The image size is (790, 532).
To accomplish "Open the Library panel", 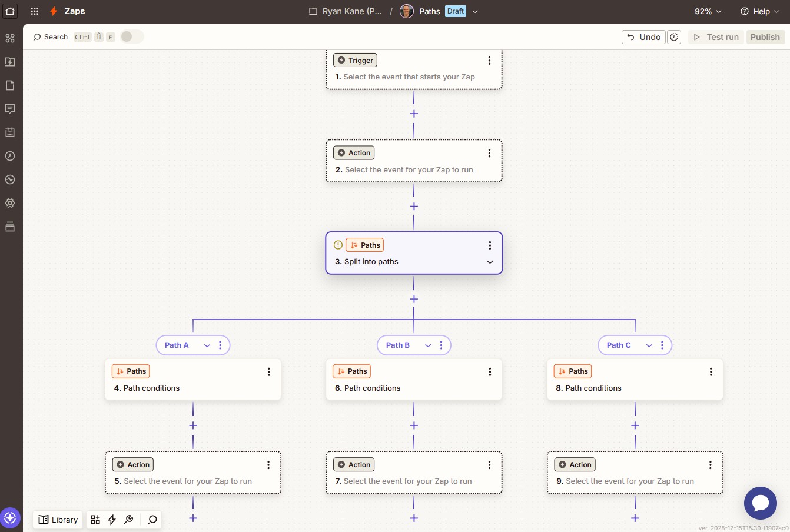I will coord(57,520).
